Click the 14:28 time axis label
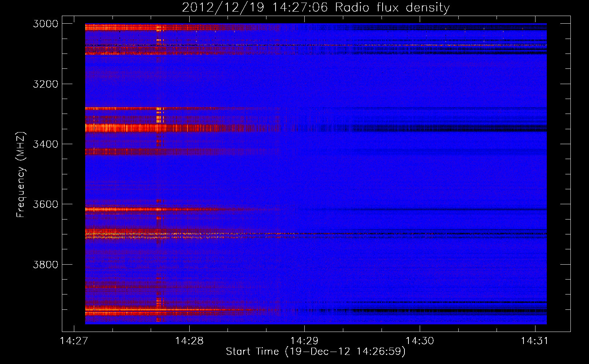This screenshot has width=589, height=364. click(x=189, y=341)
